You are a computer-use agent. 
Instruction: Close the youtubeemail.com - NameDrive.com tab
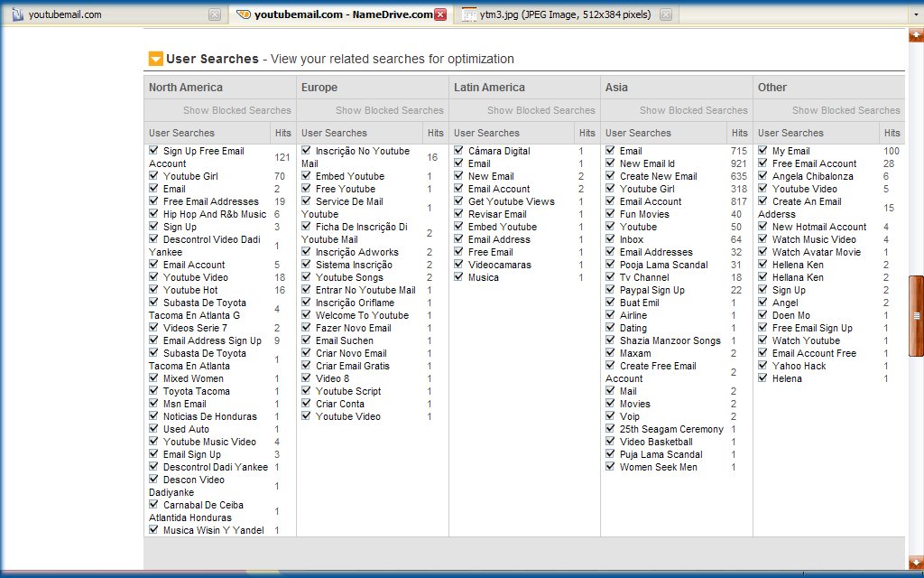click(440, 14)
